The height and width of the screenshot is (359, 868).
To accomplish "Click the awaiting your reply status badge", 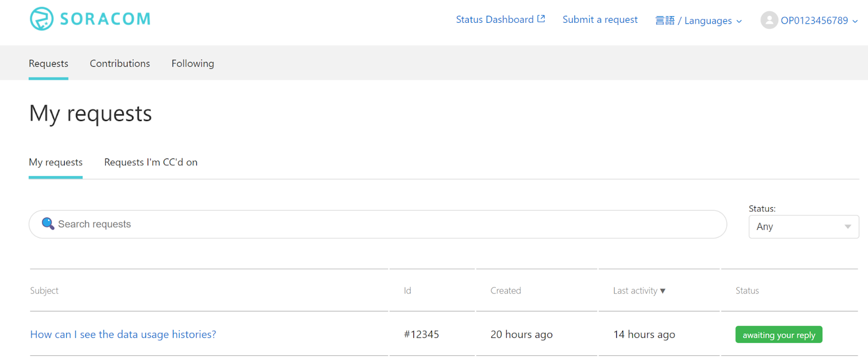I will [778, 335].
